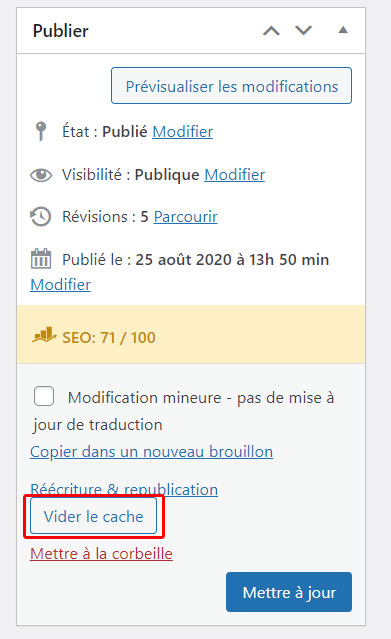Click the eye icon beside Visibilité
This screenshot has width=391, height=639.
(41, 175)
